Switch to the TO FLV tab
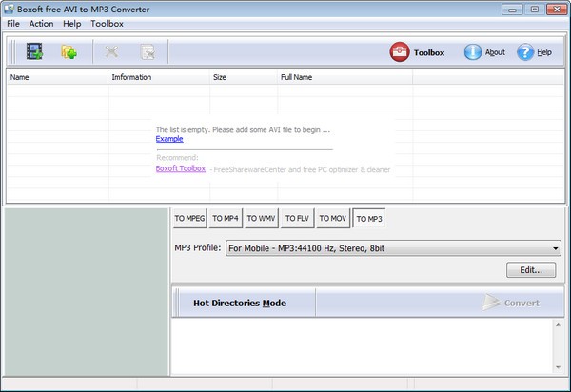571x392 pixels. 297,219
